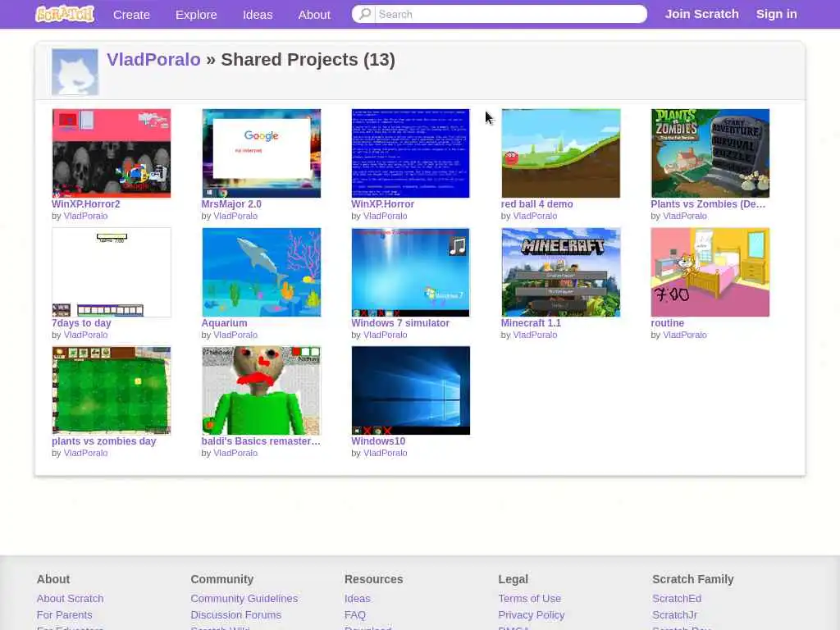Click Plants vs Zombies (De... title
This screenshot has height=630, width=840.
tap(708, 204)
